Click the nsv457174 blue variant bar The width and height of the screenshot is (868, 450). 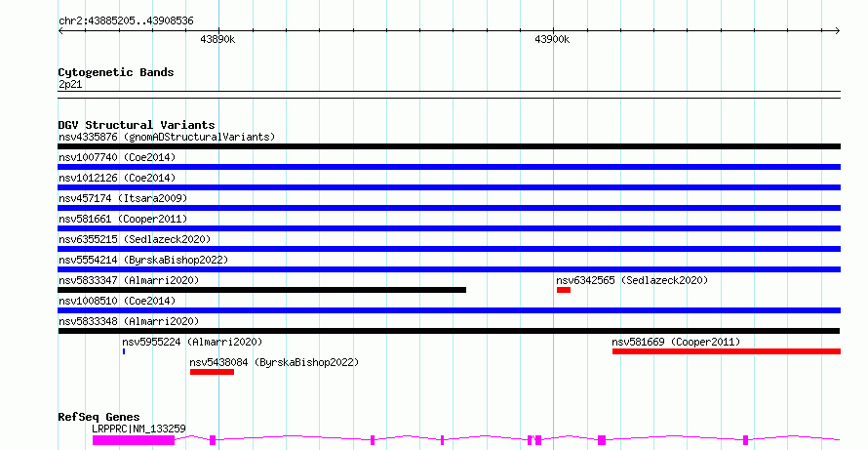tap(449, 208)
